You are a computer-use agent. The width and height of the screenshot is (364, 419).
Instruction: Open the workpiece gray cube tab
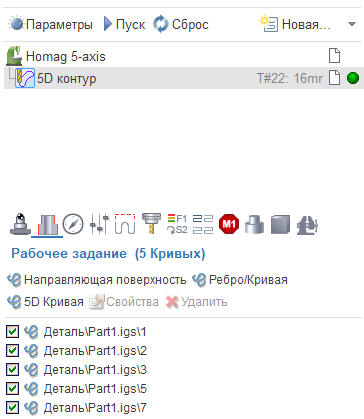pyautogui.click(x=280, y=224)
